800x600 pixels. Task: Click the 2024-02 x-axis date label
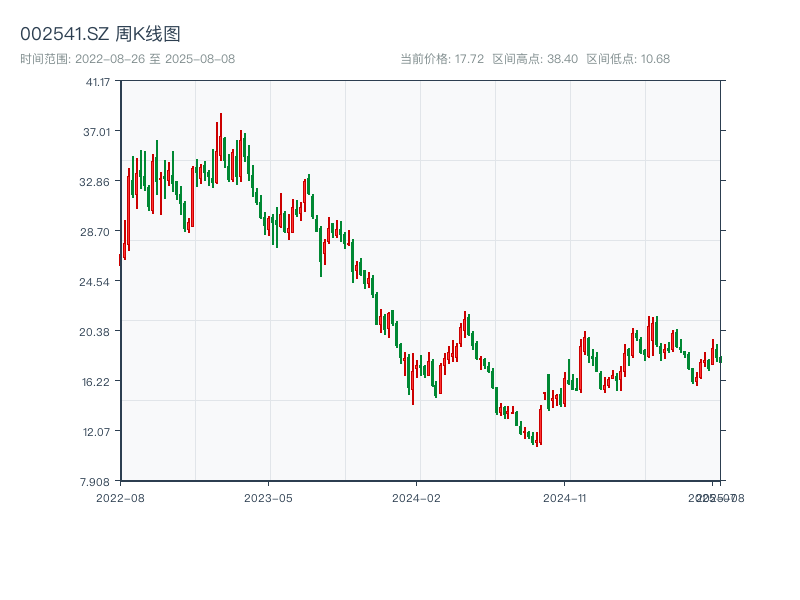417,497
